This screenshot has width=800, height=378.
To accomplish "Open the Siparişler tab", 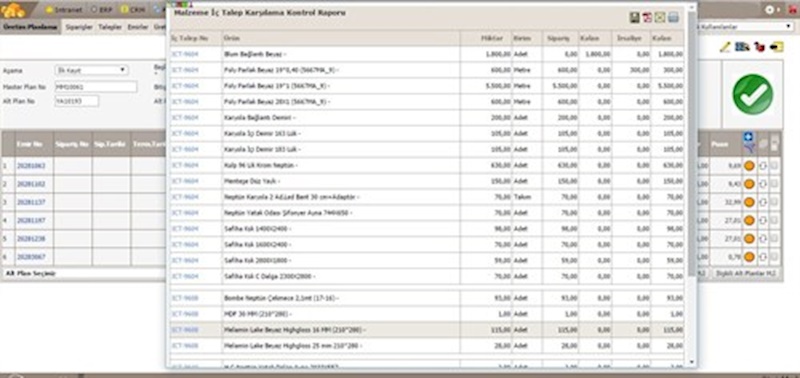I will (79, 27).
